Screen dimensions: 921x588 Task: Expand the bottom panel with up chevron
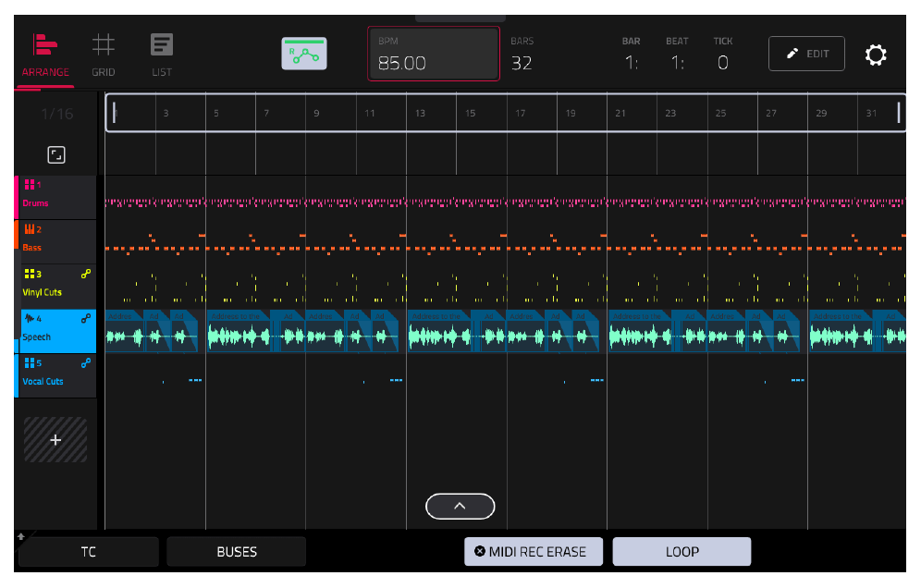point(460,507)
